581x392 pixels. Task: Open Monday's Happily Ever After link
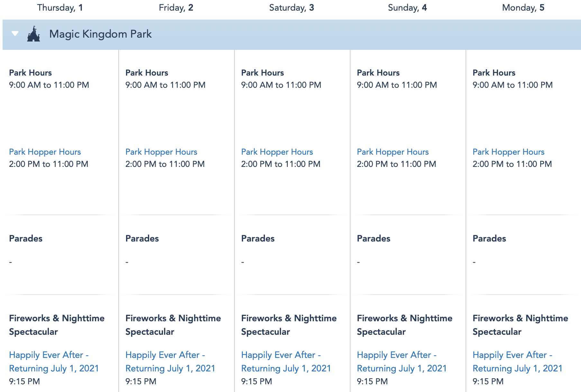coord(517,361)
